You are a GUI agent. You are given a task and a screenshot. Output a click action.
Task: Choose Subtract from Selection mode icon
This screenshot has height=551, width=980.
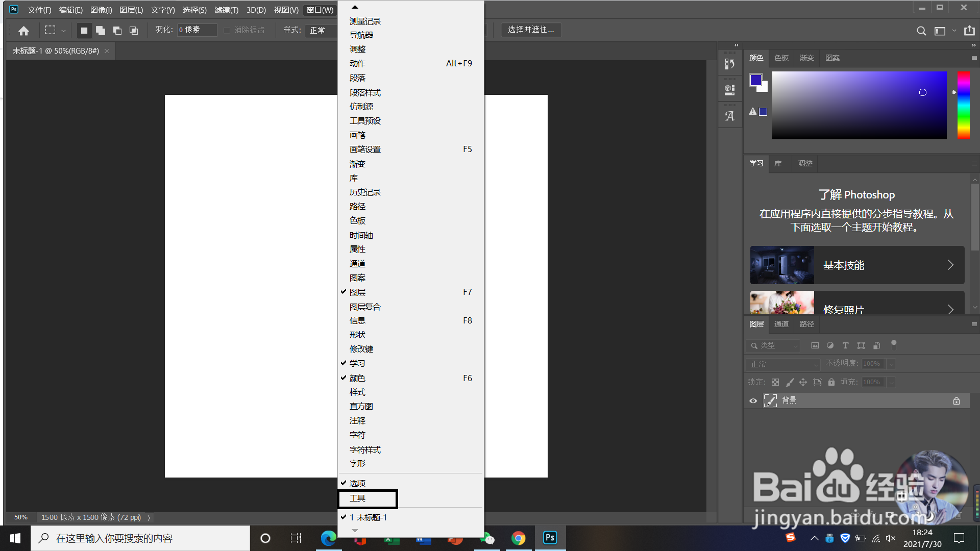[x=117, y=31]
